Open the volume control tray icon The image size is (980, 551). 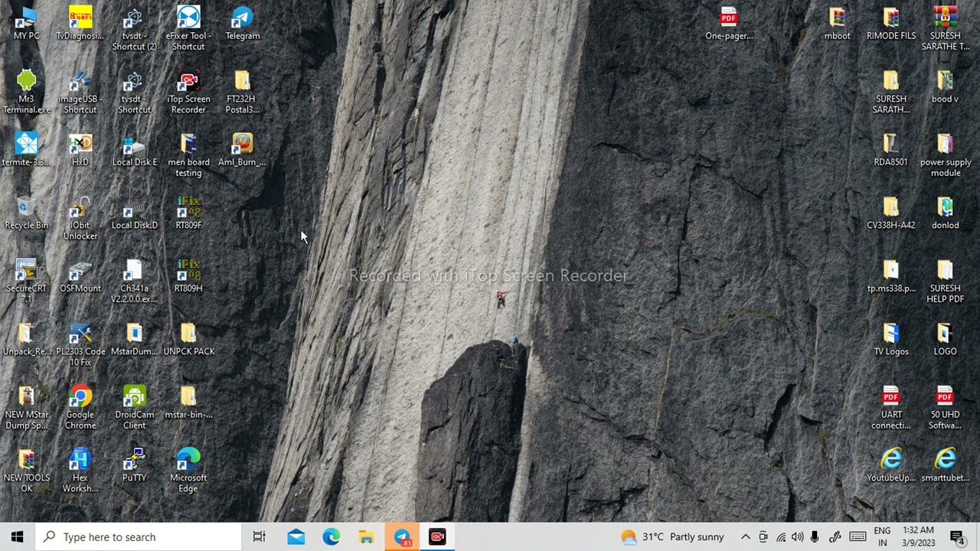click(798, 536)
